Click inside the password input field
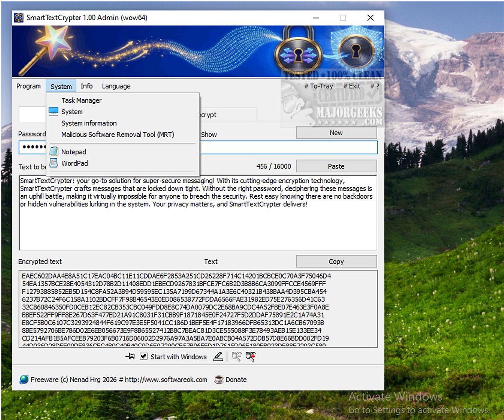The image size is (504, 420). pyautogui.click(x=288, y=147)
